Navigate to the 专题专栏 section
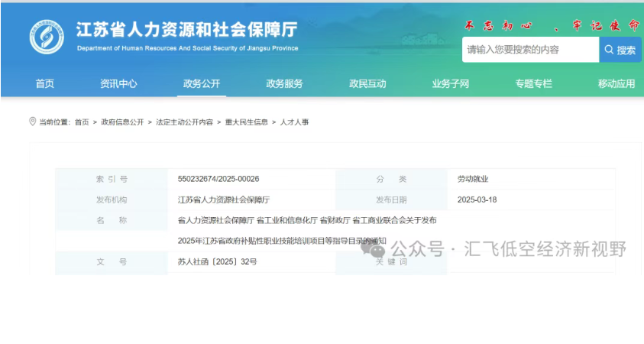This screenshot has height=344, width=644. 533,84
